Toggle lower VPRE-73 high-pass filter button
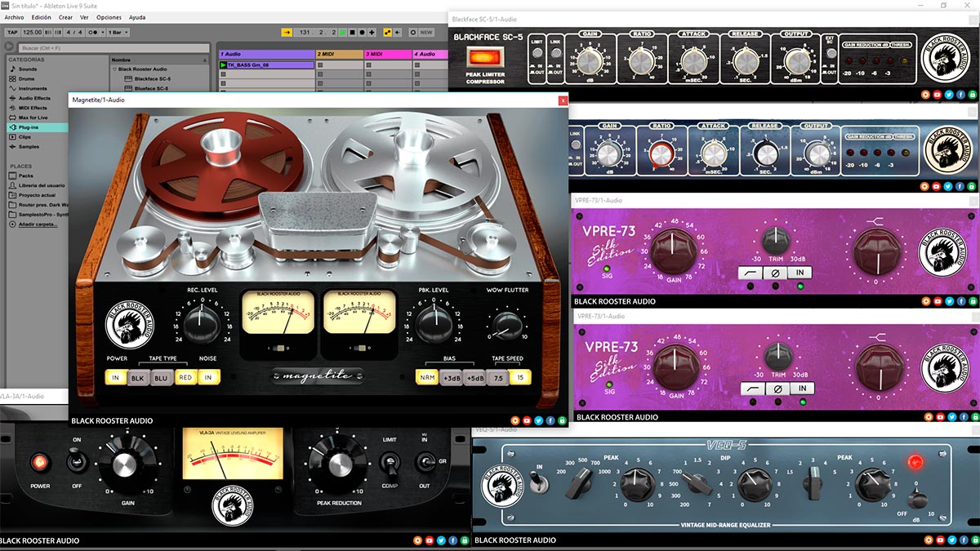 [752, 389]
